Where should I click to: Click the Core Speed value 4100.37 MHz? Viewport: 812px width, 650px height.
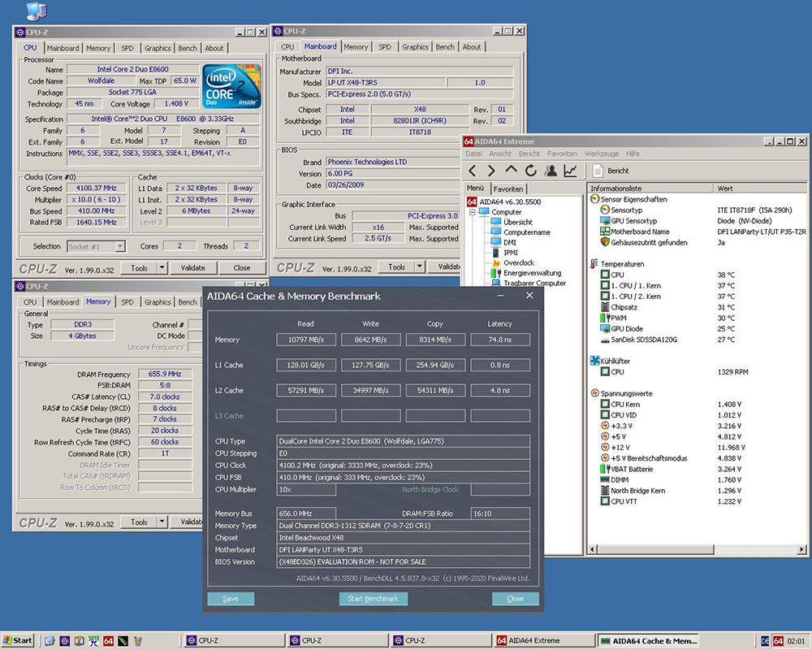[x=96, y=188]
